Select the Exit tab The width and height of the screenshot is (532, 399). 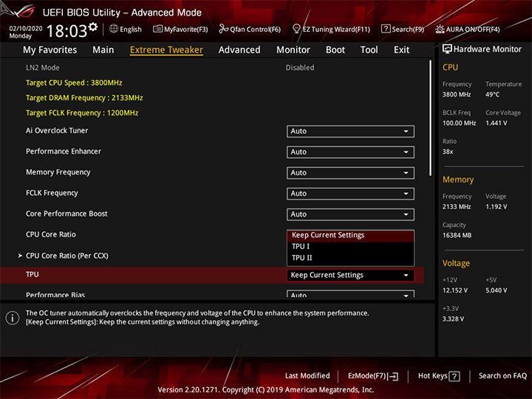point(401,50)
